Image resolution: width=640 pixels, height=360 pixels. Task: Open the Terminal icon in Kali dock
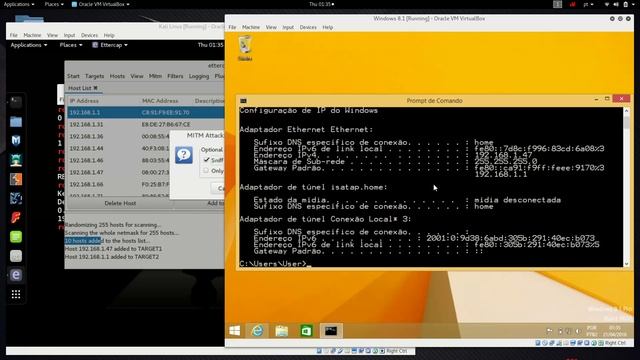16,102
